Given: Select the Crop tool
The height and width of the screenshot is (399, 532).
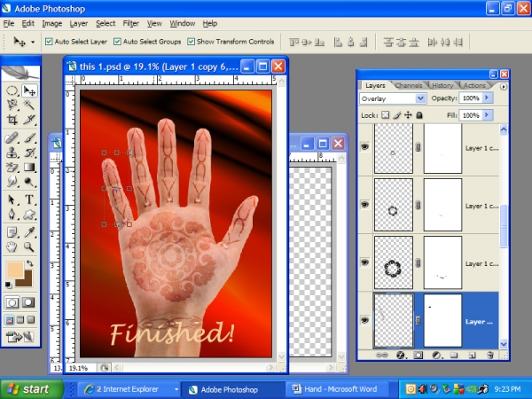Looking at the screenshot, I should click(x=12, y=119).
